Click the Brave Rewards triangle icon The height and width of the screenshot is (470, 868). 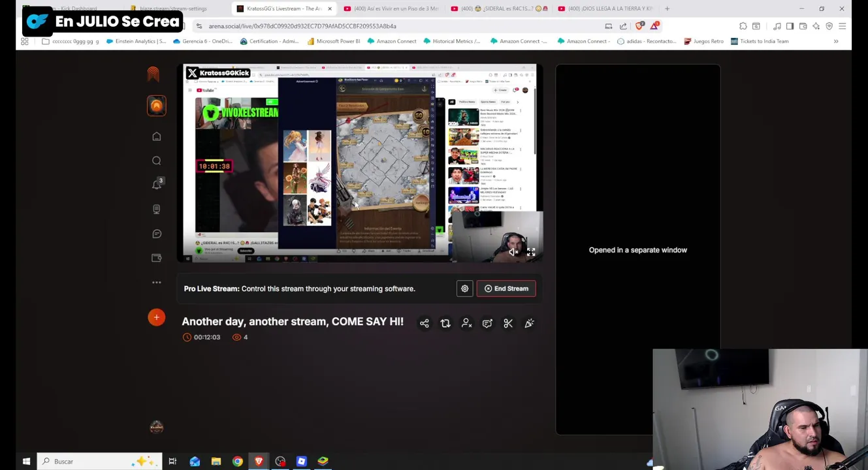click(654, 26)
